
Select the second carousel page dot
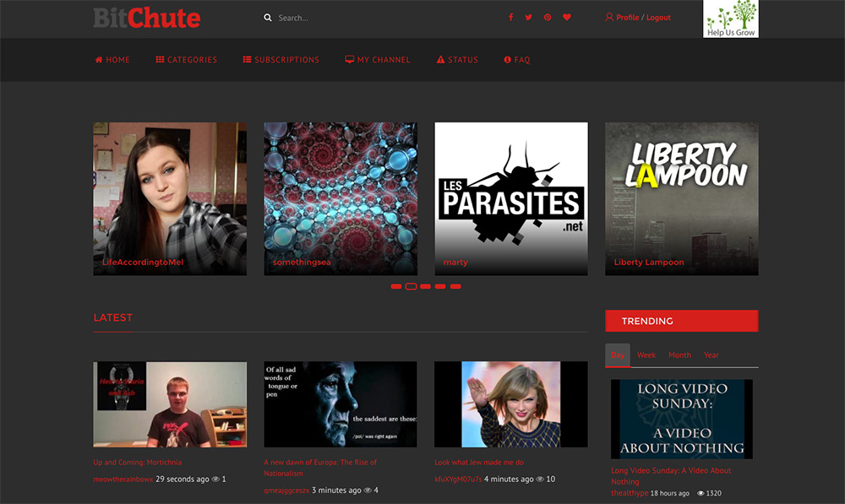point(411,286)
